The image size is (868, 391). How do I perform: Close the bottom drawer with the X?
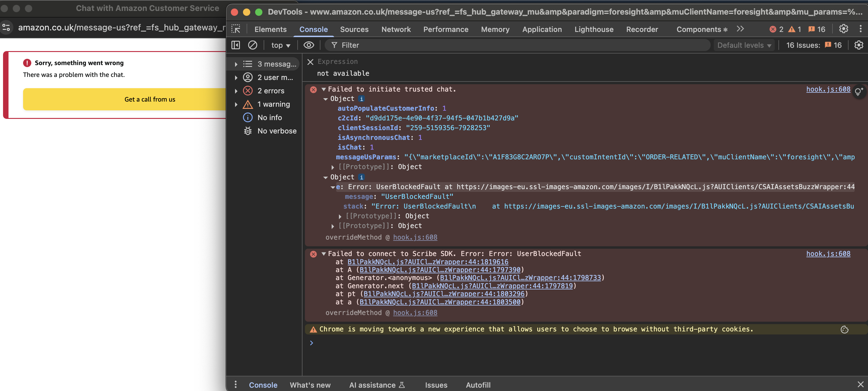pyautogui.click(x=860, y=385)
